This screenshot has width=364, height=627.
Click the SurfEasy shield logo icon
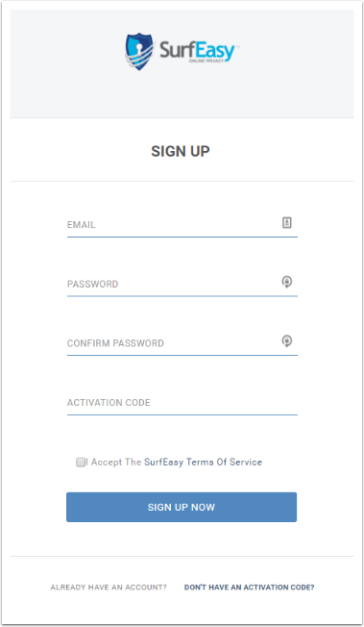(x=139, y=51)
